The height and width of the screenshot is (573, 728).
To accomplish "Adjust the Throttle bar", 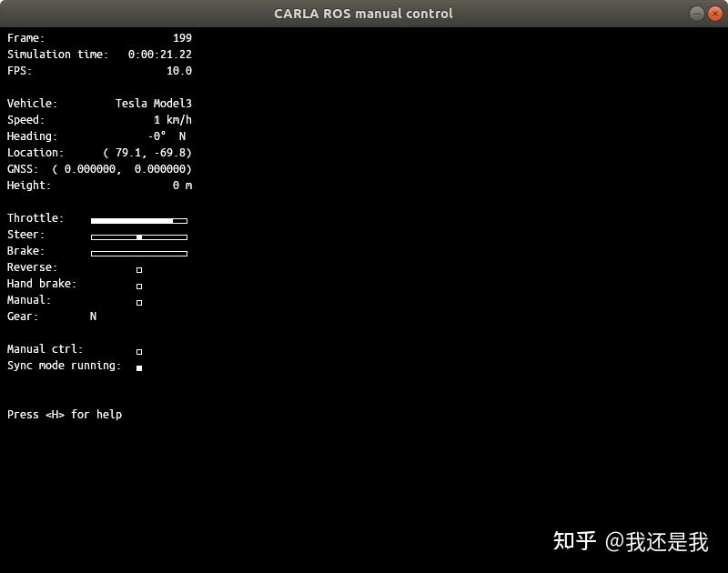I will click(138, 220).
